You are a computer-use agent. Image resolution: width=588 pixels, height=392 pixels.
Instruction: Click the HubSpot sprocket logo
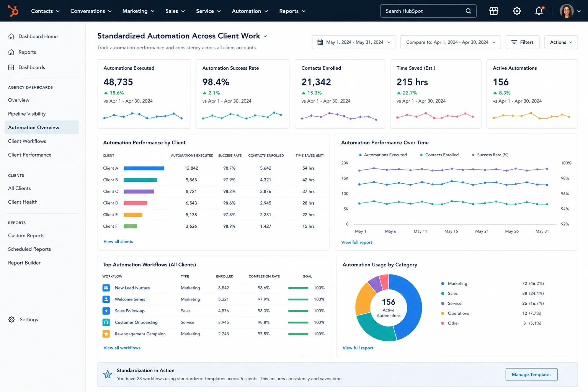click(13, 11)
